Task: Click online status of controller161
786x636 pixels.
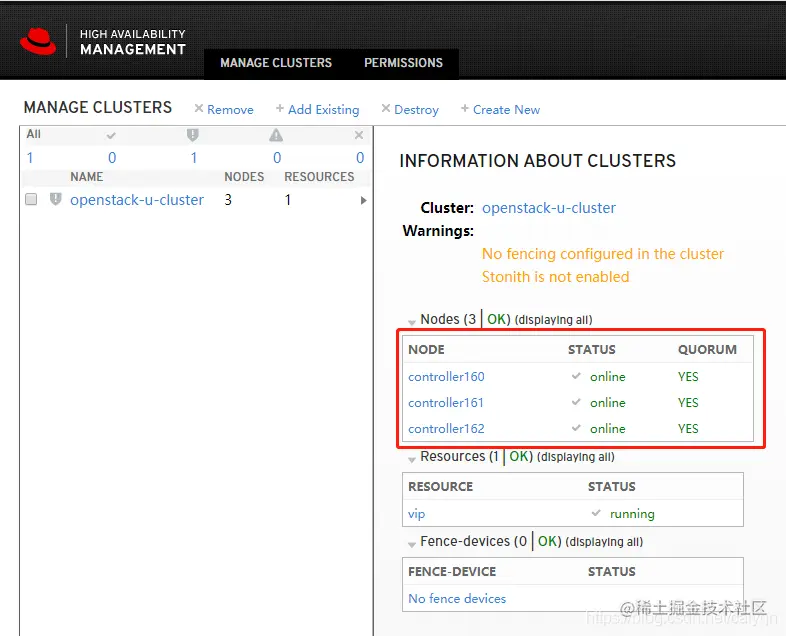Action: coord(608,403)
